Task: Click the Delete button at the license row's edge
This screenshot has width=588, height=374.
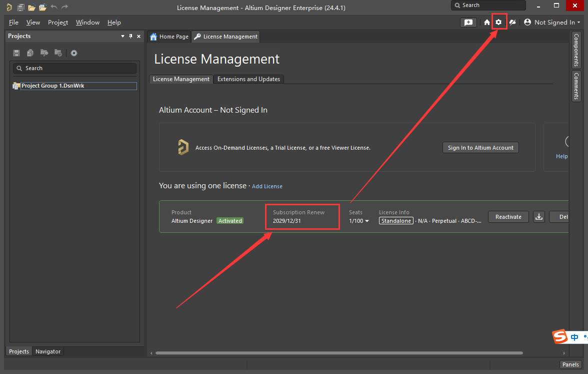Action: click(x=559, y=217)
